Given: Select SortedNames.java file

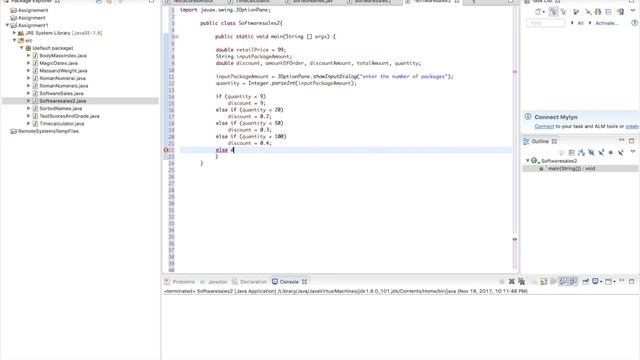Looking at the screenshot, I should click(60, 108).
